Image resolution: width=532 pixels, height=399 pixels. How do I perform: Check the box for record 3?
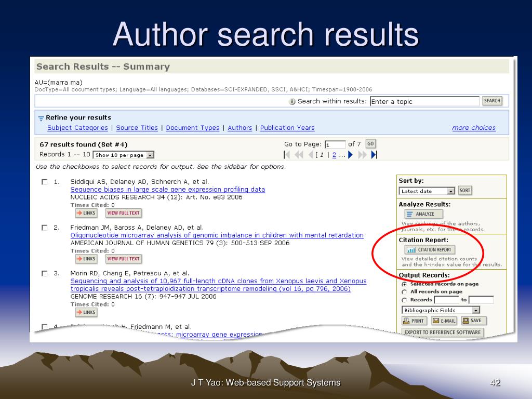click(x=45, y=273)
